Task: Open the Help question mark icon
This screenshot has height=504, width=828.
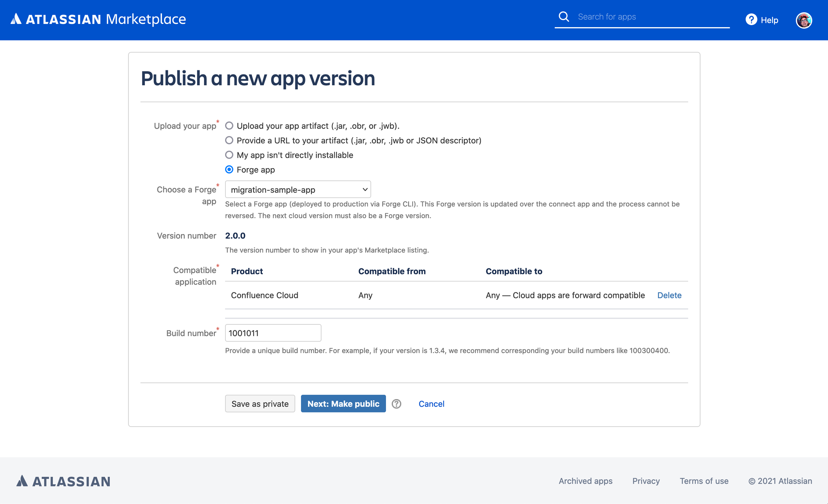Action: click(x=751, y=19)
